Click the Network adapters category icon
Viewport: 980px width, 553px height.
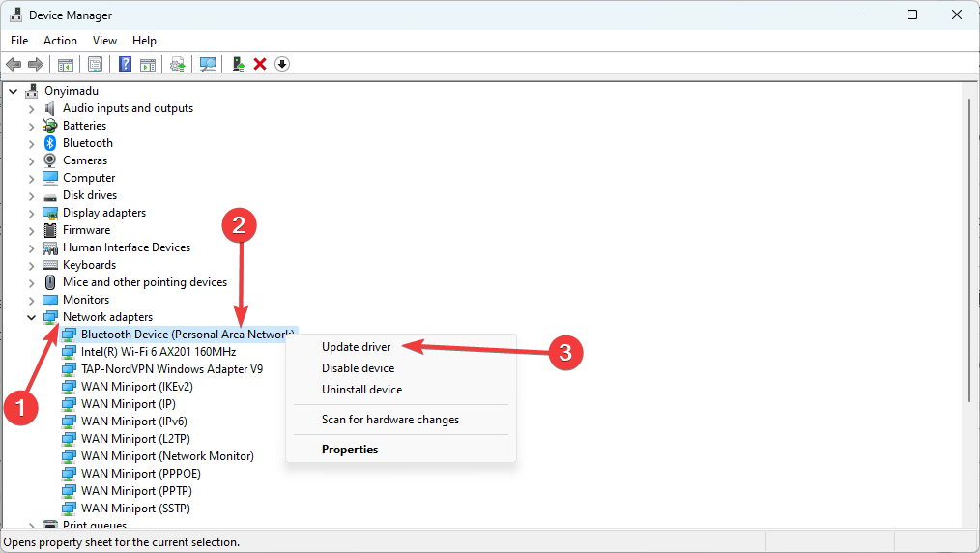[50, 317]
